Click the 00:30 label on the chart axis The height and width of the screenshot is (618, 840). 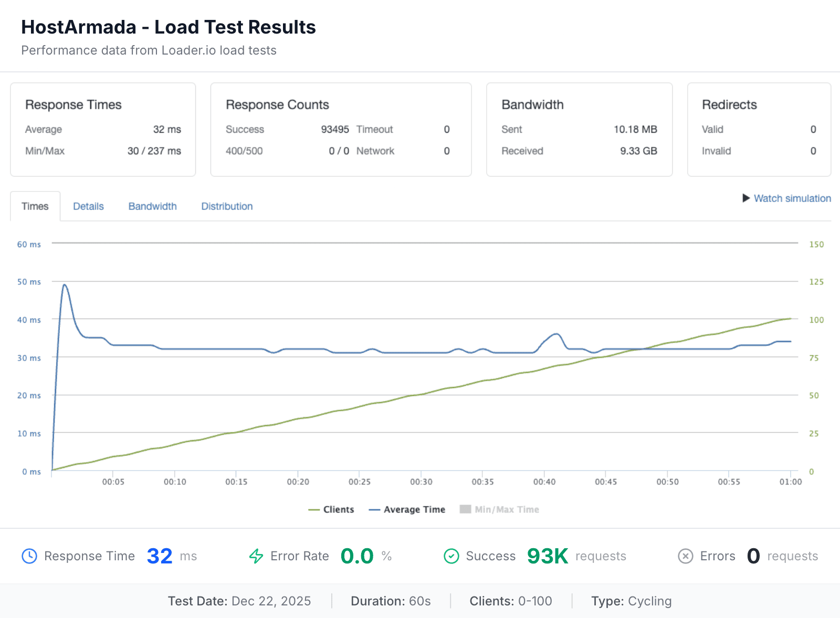point(422,482)
